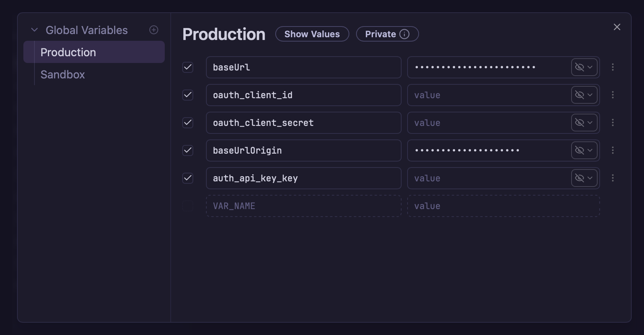Toggle the auth_api_key_key variable checkbox
Screen dimensions: 644x335
click(x=188, y=178)
